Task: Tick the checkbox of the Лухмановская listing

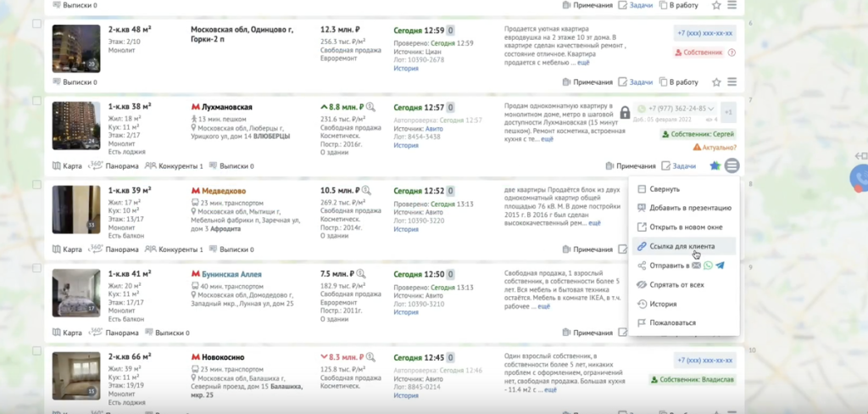Action: tap(36, 101)
